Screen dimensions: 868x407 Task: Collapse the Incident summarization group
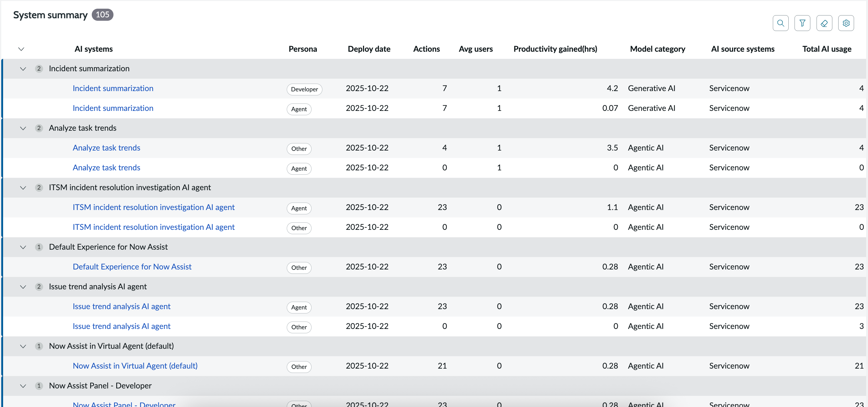point(23,69)
